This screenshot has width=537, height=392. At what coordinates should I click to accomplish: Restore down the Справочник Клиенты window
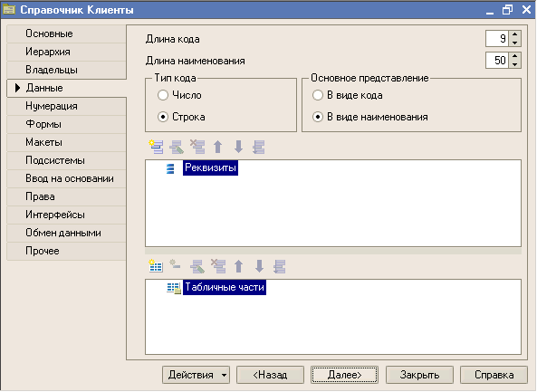coord(507,10)
